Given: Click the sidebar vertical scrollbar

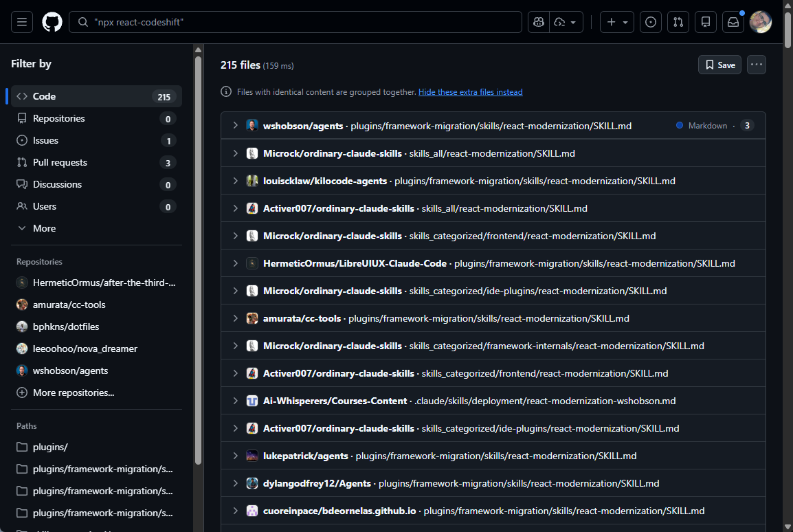Looking at the screenshot, I should click(198, 261).
